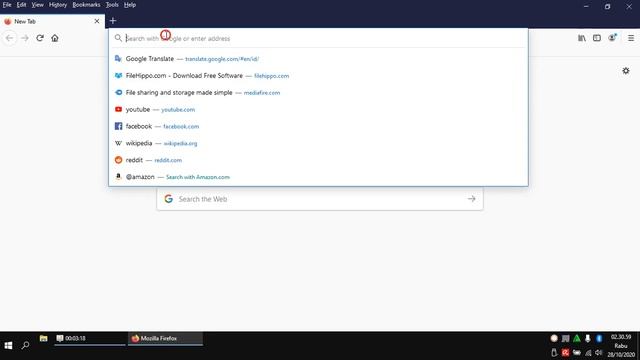Open the Firefox Account icon
This screenshot has height=360, width=640.
click(612, 38)
